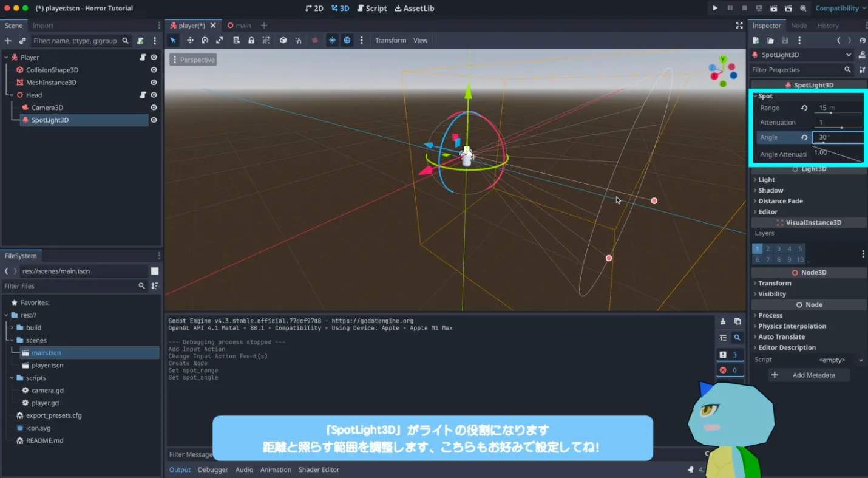Expand the Transform section in Inspector

pos(774,283)
